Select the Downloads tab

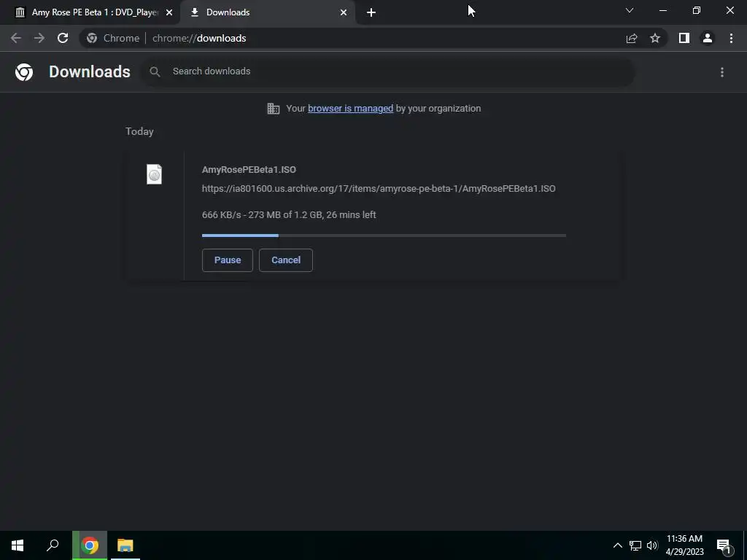[268, 12]
